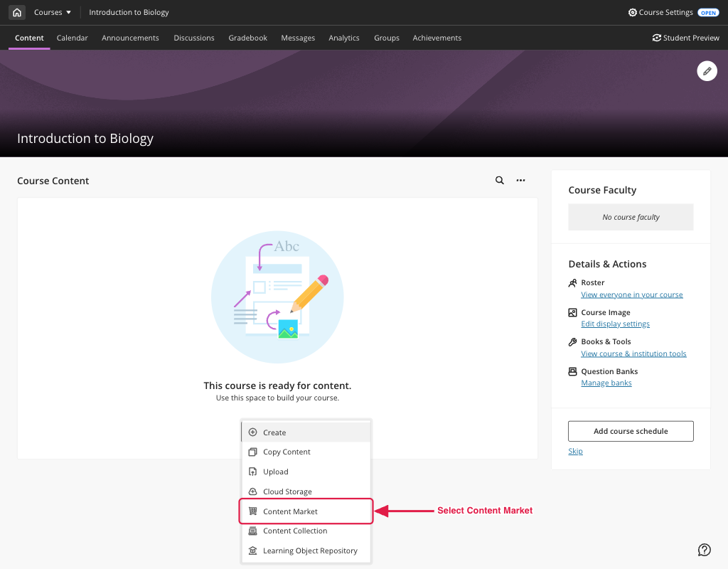This screenshot has height=569, width=728.
Task: Select Content Market menu item
Action: pos(306,511)
